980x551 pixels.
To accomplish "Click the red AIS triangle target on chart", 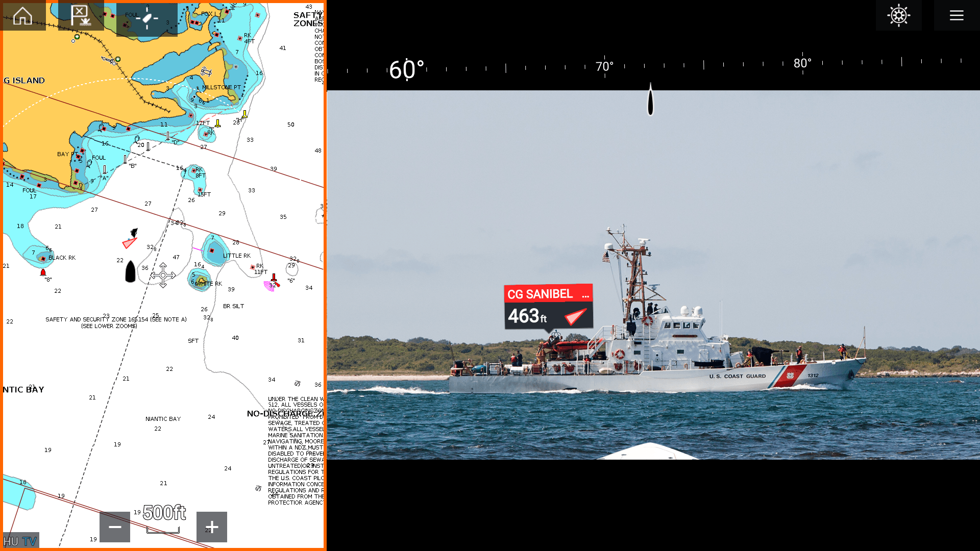I will 129,243.
